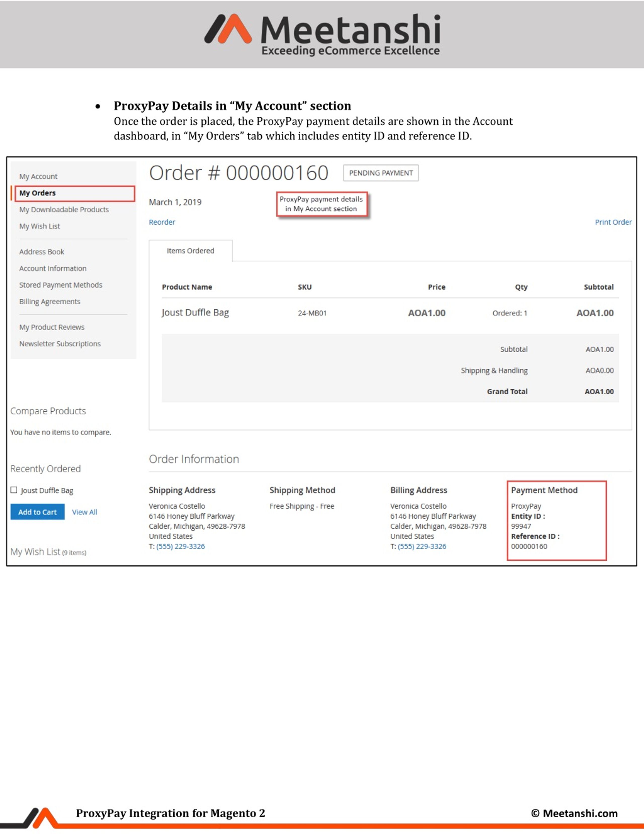Open My Account in the sidebar
644x834 pixels.
[38, 176]
